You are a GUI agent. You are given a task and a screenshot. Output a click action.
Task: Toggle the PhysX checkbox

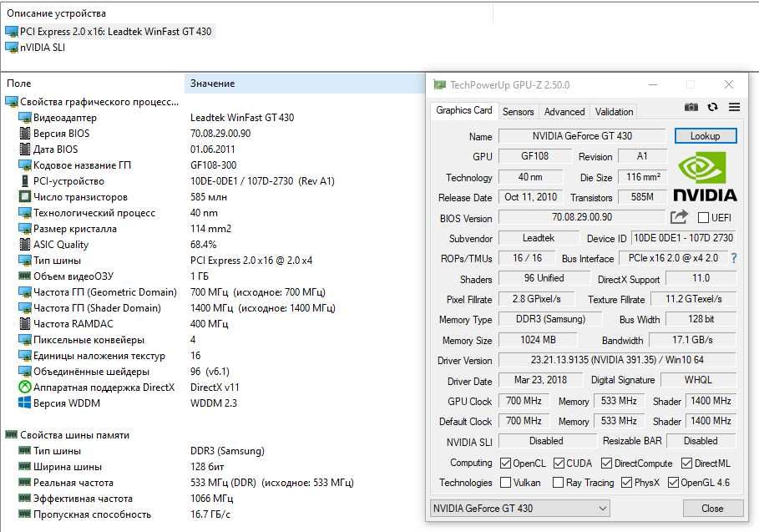point(626,483)
